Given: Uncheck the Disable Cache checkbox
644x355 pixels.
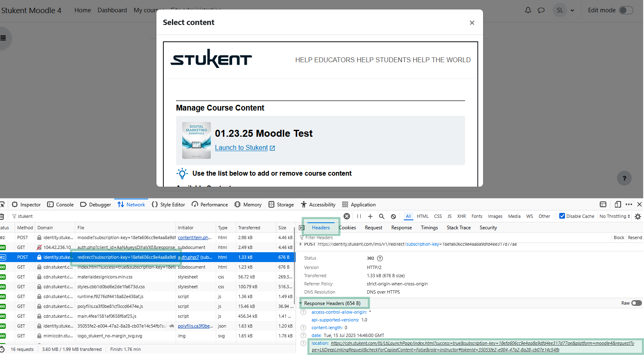Looking at the screenshot, I should click(562, 216).
